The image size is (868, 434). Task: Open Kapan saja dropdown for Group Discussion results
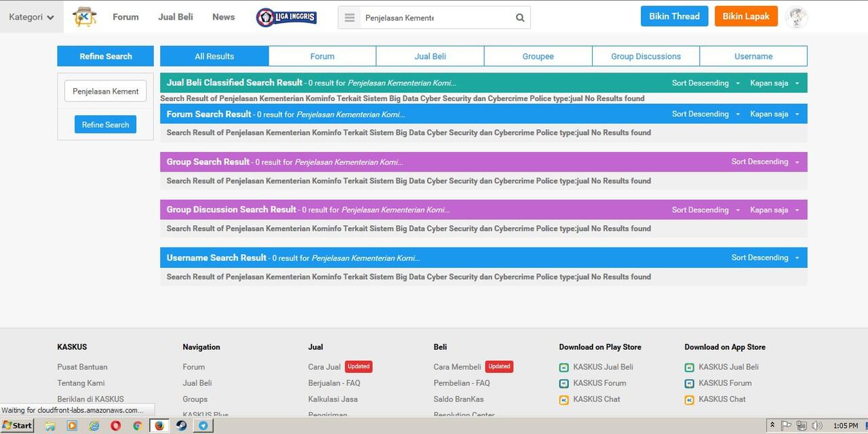click(774, 210)
